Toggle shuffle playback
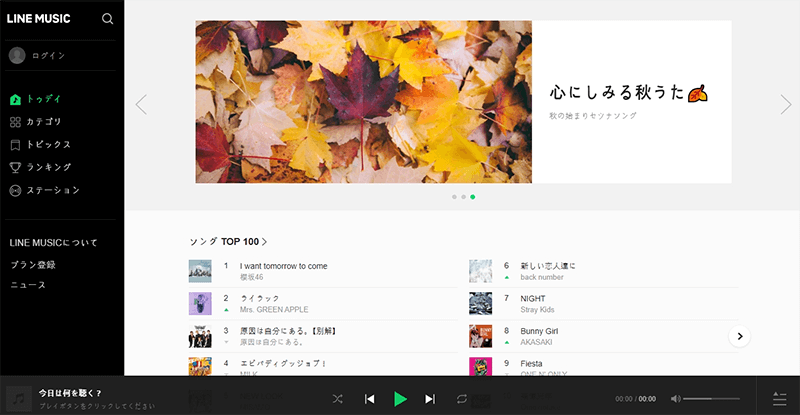Screen dimensions: 800x415 (x=338, y=399)
